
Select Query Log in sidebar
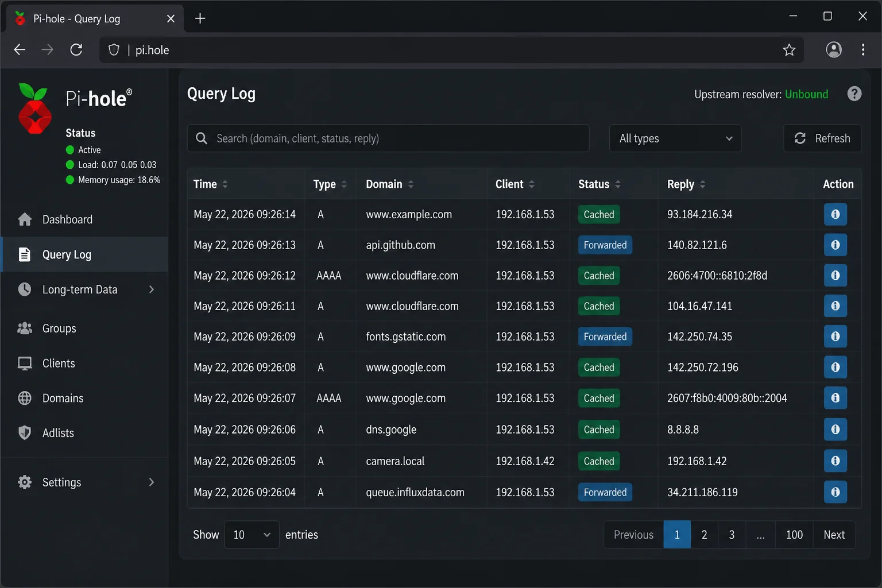click(85, 254)
